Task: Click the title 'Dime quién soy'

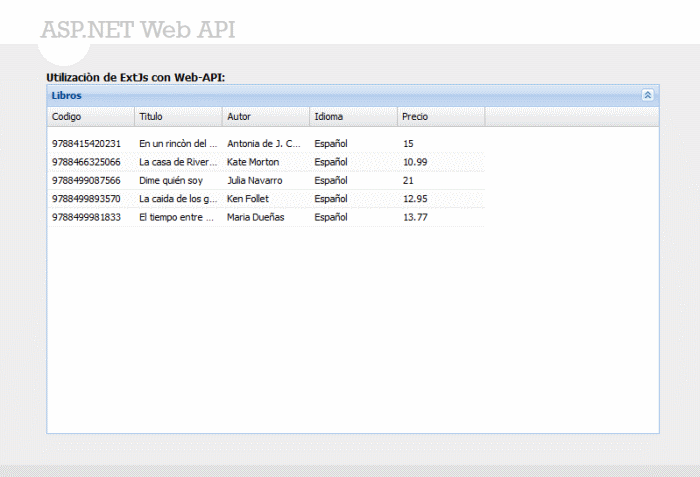Action: pos(171,180)
